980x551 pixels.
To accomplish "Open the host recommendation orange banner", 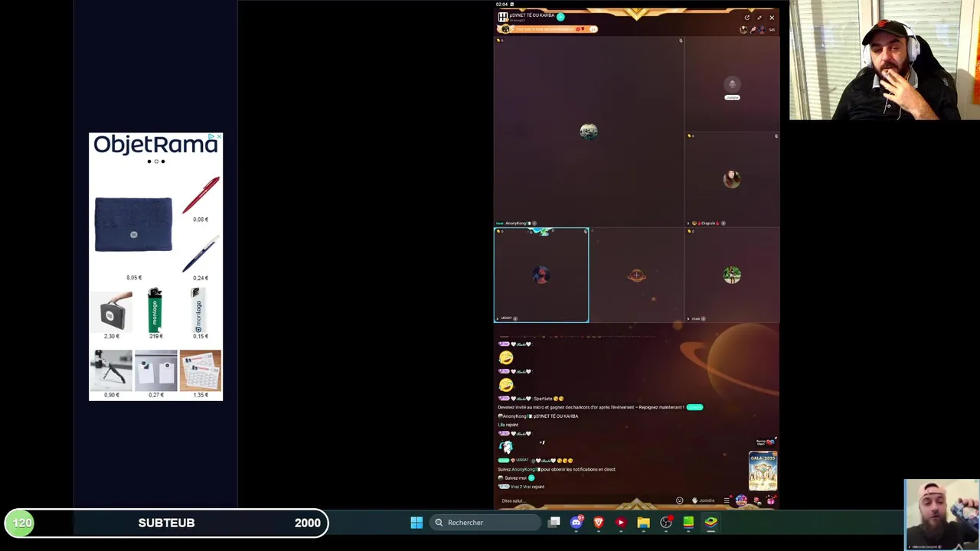I will (x=547, y=29).
